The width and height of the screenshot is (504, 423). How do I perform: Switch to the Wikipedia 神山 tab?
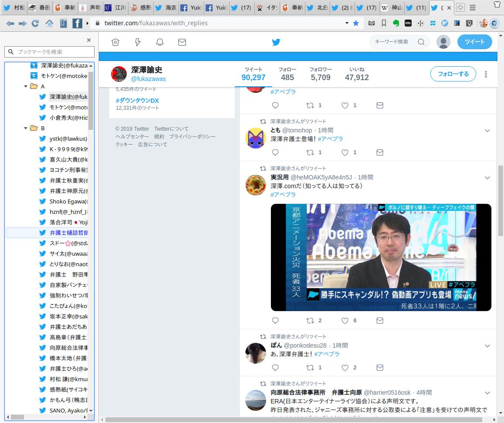coord(392,7)
